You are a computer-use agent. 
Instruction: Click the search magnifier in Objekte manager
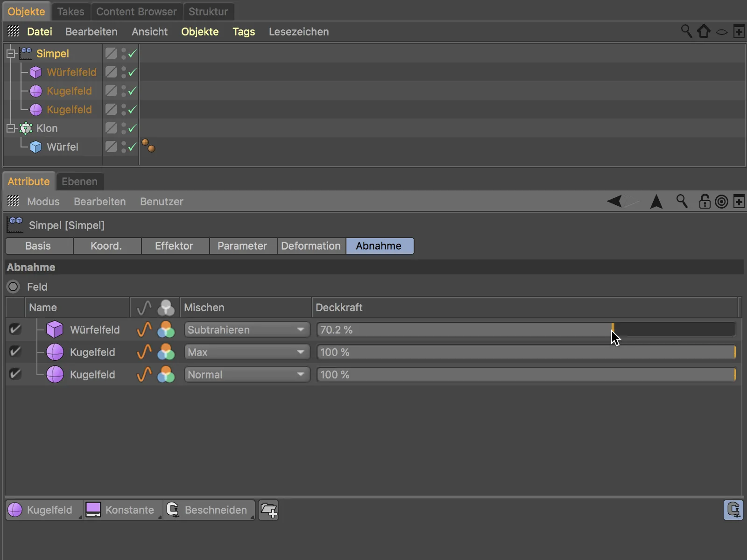(x=686, y=31)
